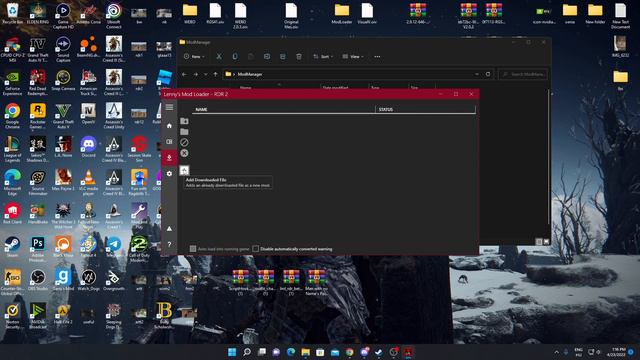Viewport: 640px width, 360px height.
Task: Select the VLC media player desktop shortcut
Action: 88,182
